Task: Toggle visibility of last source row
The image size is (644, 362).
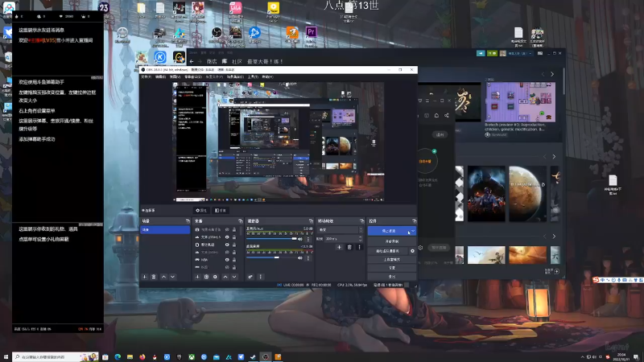Action: 227,267
